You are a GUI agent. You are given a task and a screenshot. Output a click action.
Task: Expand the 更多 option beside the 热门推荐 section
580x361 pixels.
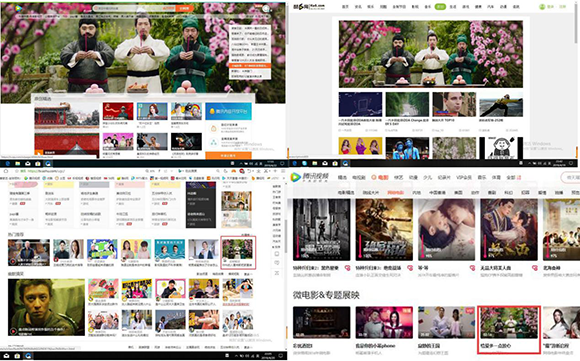coord(246,235)
